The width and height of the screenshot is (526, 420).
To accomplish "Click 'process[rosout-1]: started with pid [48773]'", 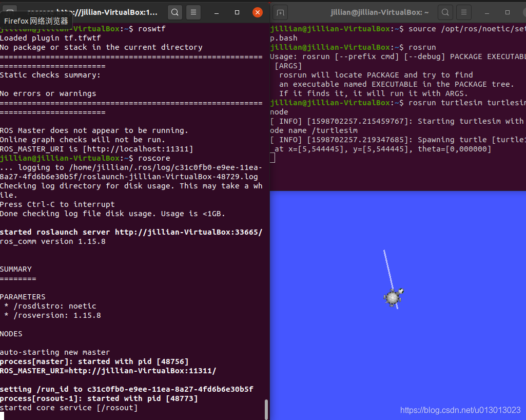I will pyautogui.click(x=99, y=398).
